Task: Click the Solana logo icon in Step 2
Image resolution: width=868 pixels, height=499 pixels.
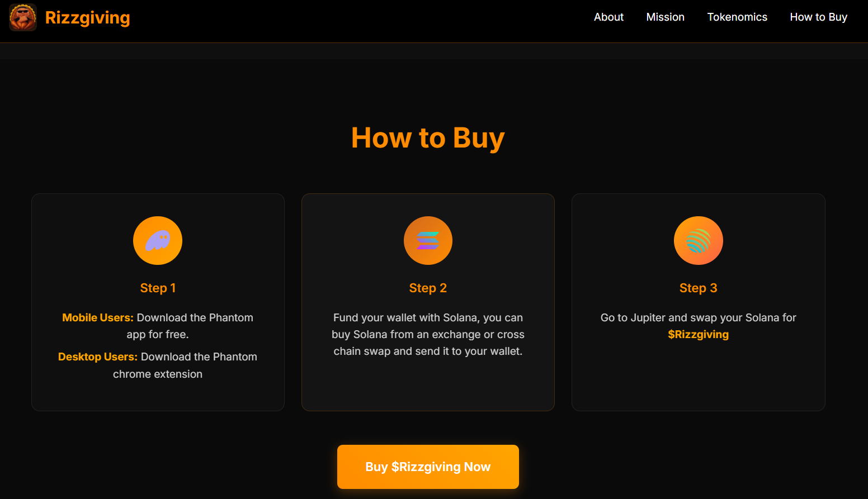Action: [x=428, y=241]
